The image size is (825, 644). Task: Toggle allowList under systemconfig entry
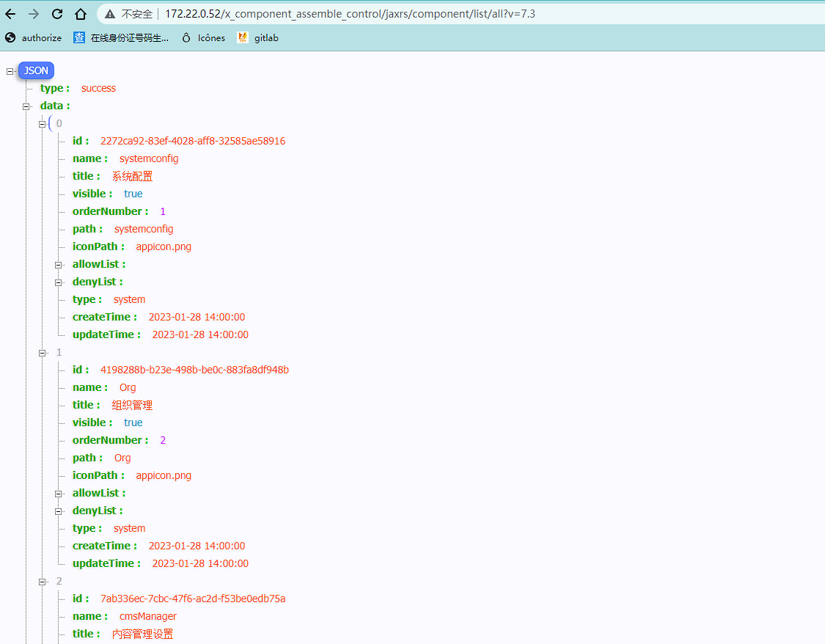click(59, 264)
